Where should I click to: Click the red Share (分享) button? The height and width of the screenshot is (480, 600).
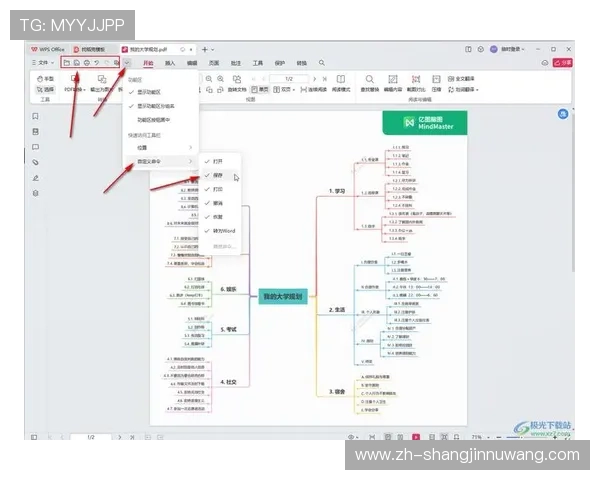coord(562,63)
